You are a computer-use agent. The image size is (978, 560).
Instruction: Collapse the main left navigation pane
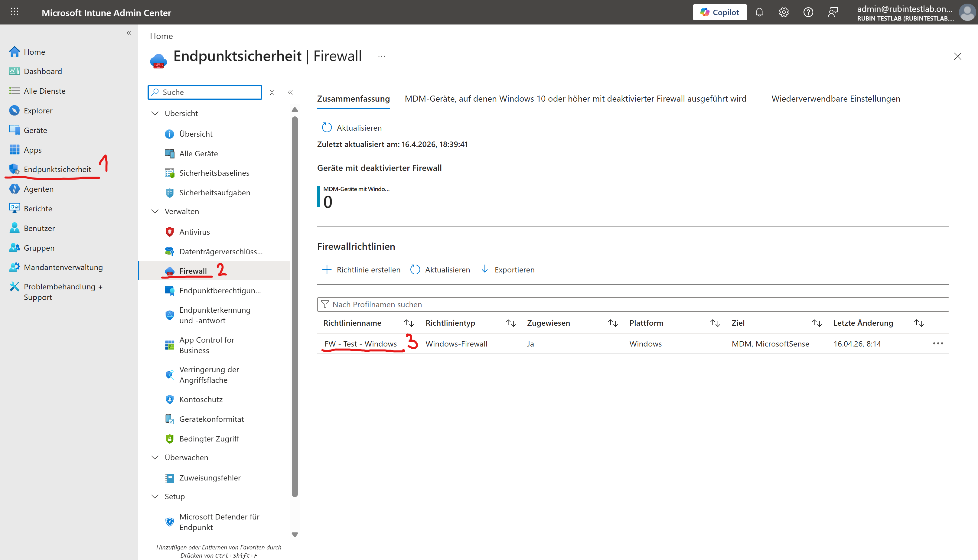(x=129, y=33)
